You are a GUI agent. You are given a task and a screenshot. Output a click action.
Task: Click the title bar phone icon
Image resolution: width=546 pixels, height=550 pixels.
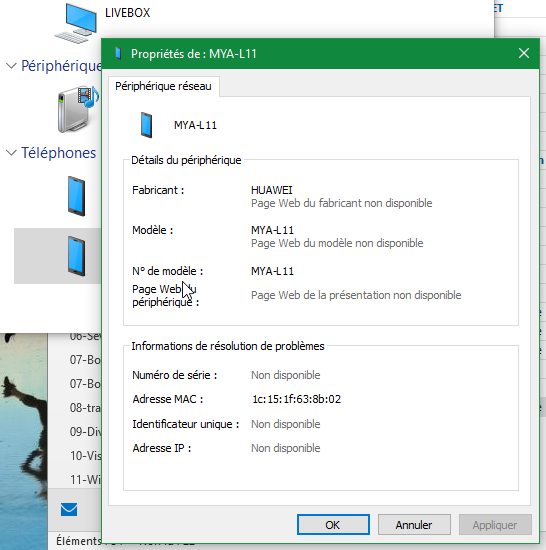[x=118, y=53]
